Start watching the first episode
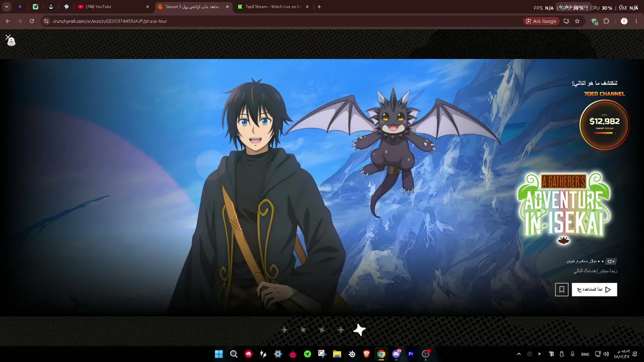Screen dimensions: 644x362 [x=594, y=290]
